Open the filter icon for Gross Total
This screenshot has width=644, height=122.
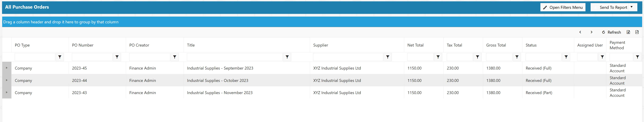click(x=517, y=57)
